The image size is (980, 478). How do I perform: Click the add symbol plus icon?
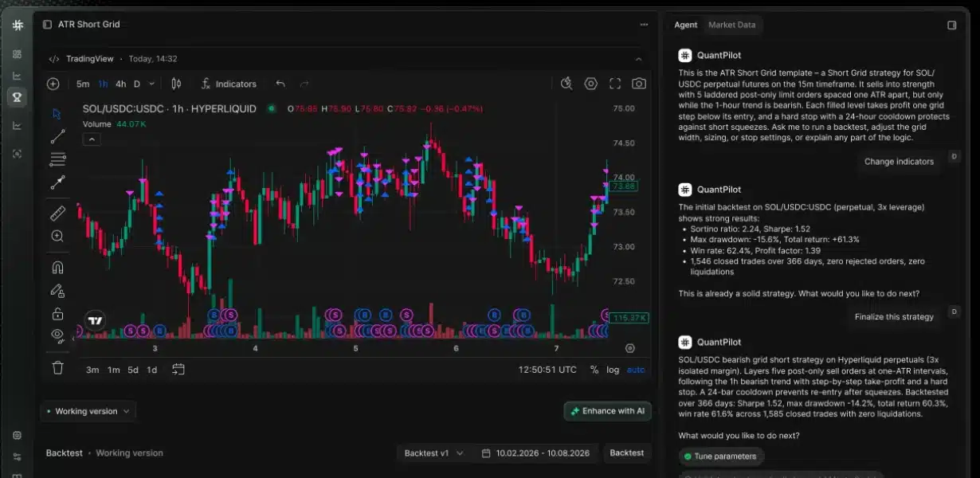point(53,84)
